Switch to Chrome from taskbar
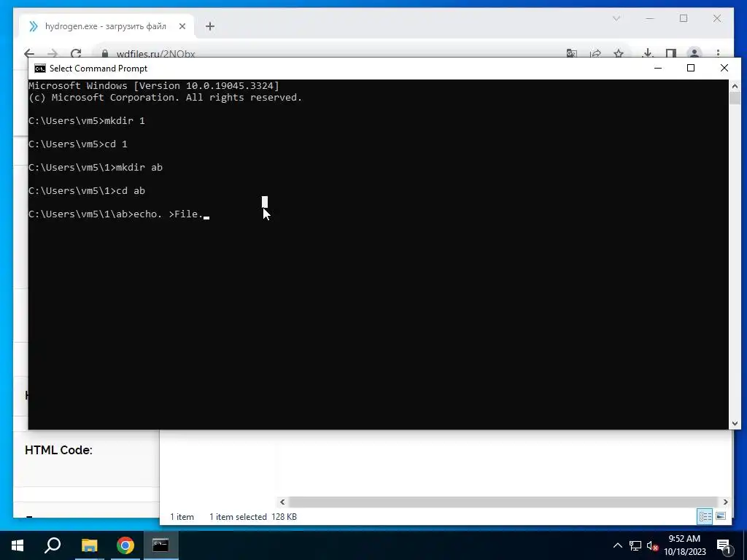747x560 pixels. pos(125,545)
